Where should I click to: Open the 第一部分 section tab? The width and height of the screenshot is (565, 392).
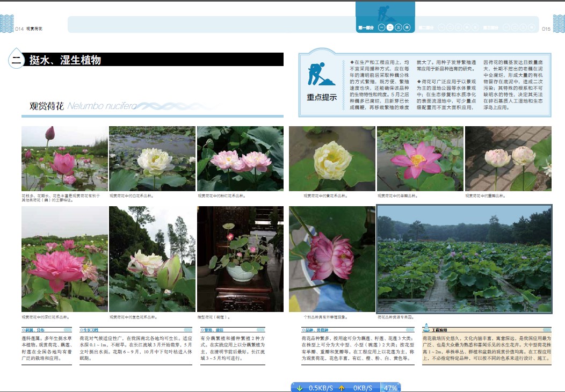(365, 27)
